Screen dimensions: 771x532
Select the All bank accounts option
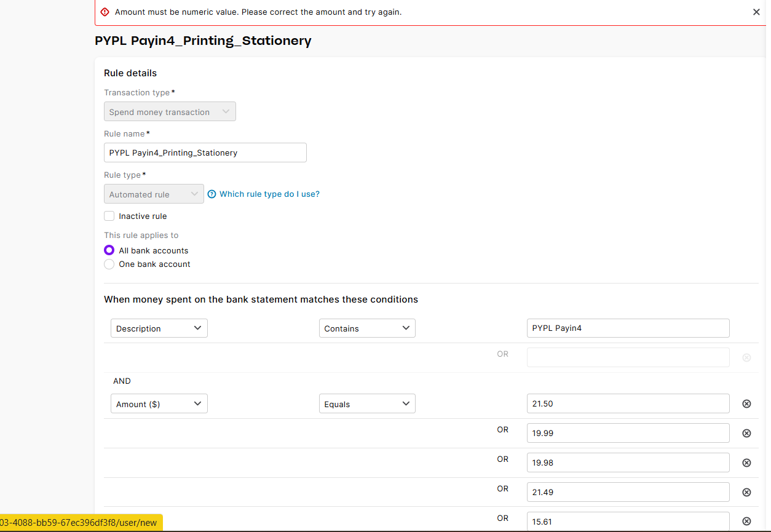point(109,250)
